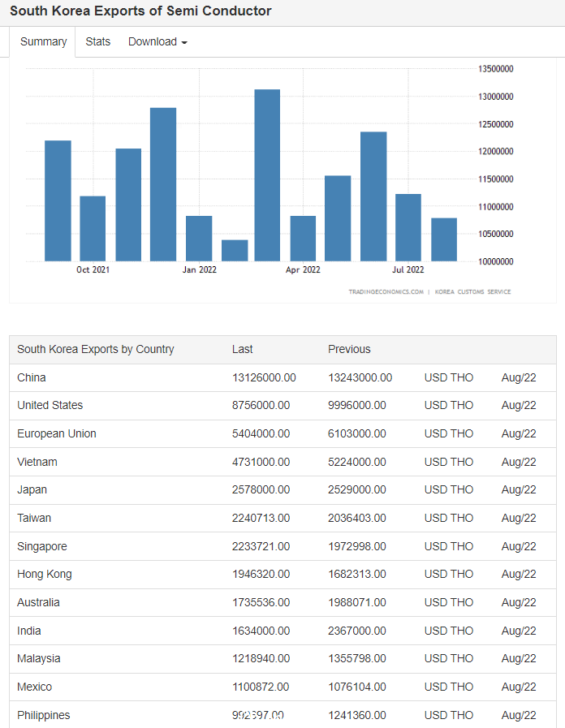Open the United States row link
The image size is (565, 728).
tap(50, 405)
